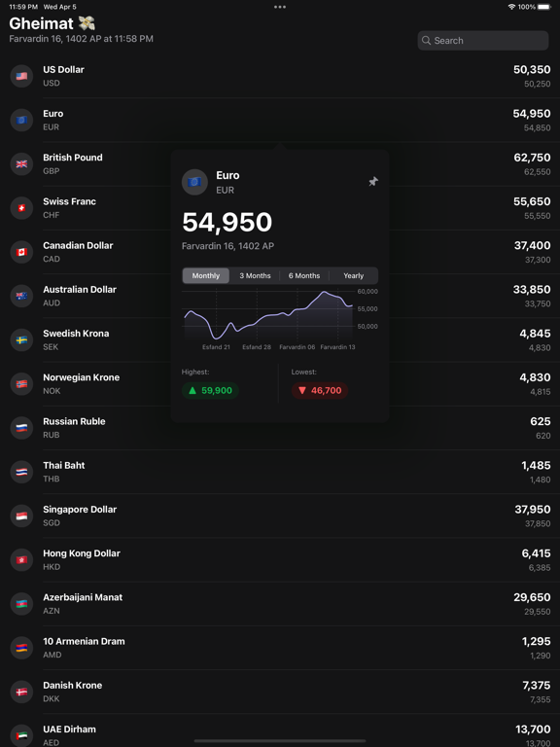Click the US flag icon for USD
The image size is (560, 747).
21,76
